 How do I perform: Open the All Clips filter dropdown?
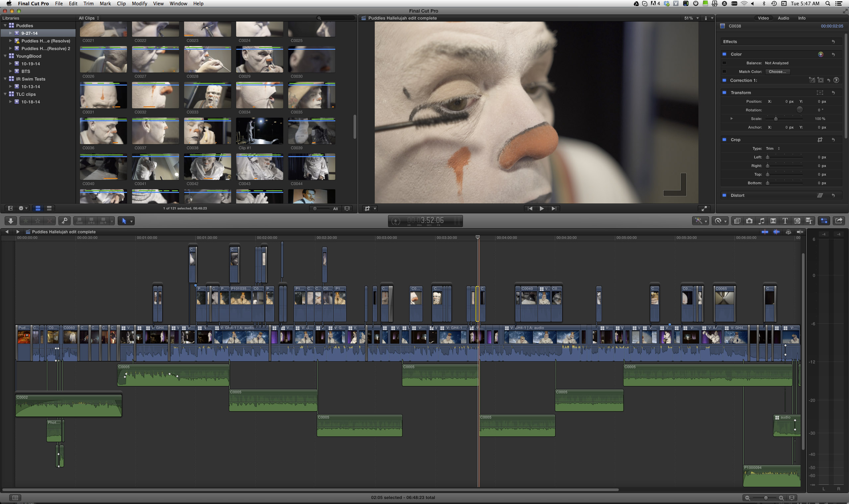(x=89, y=18)
